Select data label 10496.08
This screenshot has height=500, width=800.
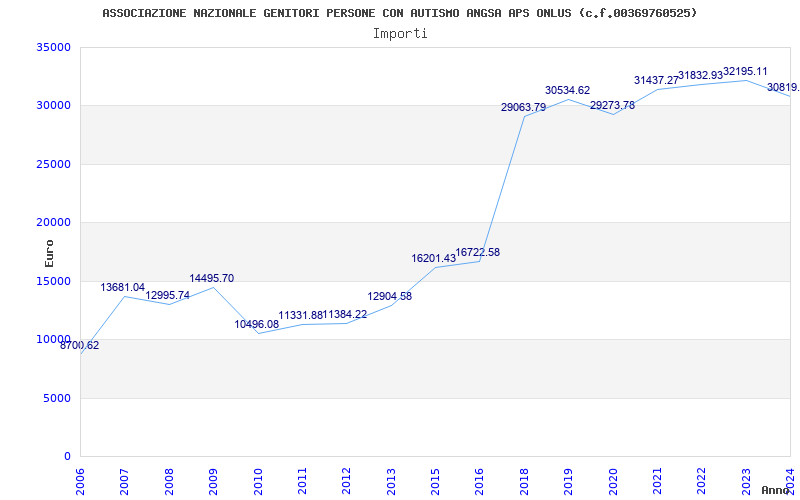pos(257,324)
